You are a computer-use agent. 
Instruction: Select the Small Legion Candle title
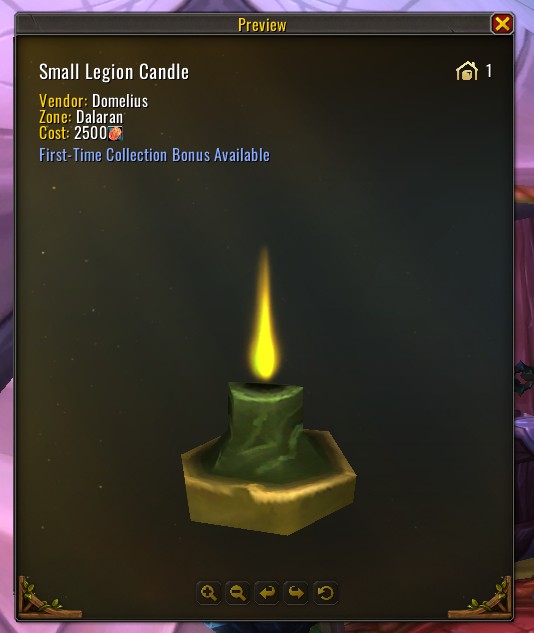pos(114,72)
